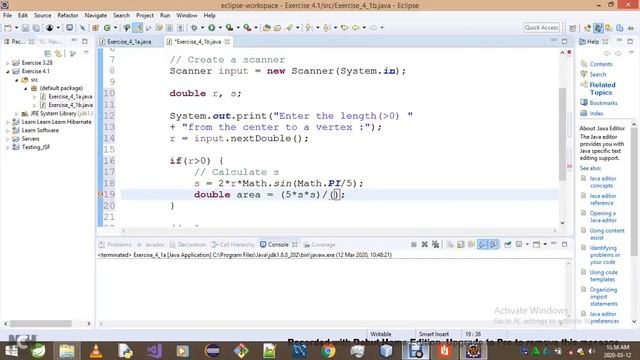Click the Back navigation arrow icon

356,28
